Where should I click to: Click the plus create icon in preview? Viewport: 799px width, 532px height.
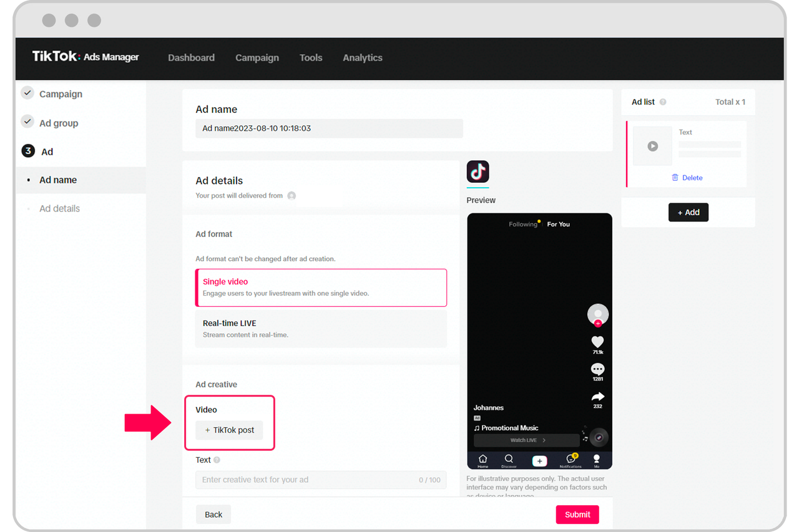coord(540,461)
